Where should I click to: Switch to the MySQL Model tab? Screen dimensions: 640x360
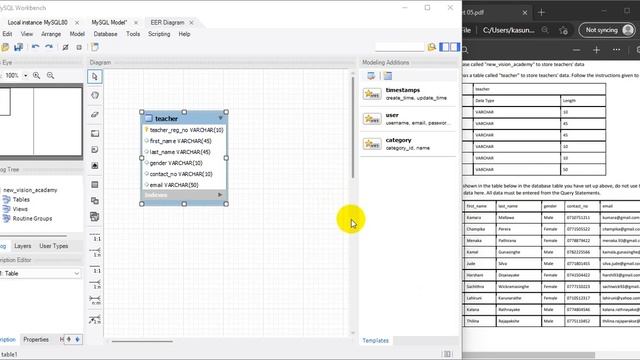point(109,22)
